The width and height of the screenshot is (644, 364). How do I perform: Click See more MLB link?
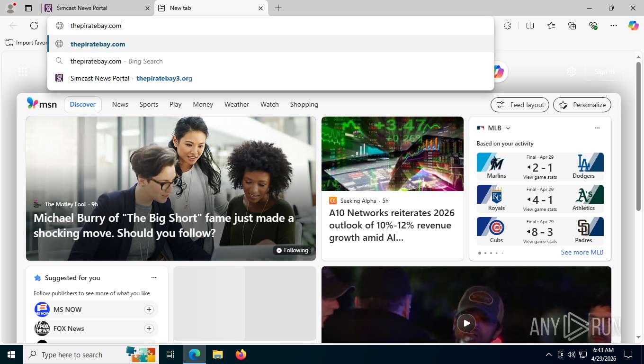click(582, 252)
